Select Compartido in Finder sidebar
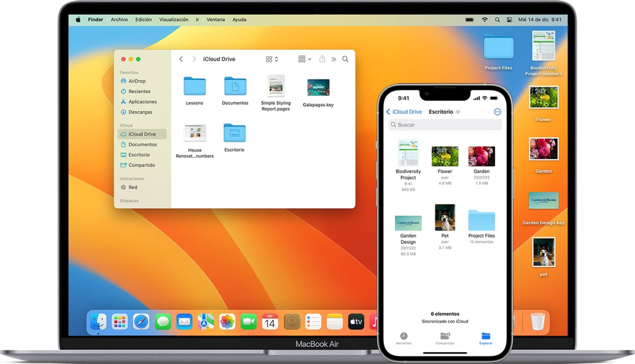 point(142,165)
